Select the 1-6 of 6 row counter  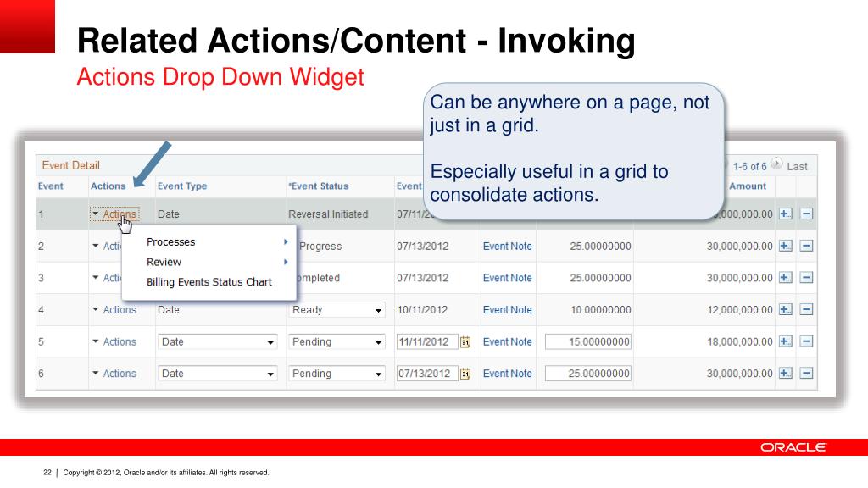749,167
